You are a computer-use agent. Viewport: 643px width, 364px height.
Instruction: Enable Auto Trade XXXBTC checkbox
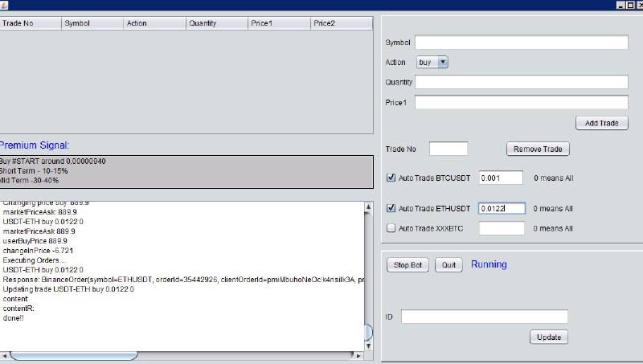tap(391, 228)
